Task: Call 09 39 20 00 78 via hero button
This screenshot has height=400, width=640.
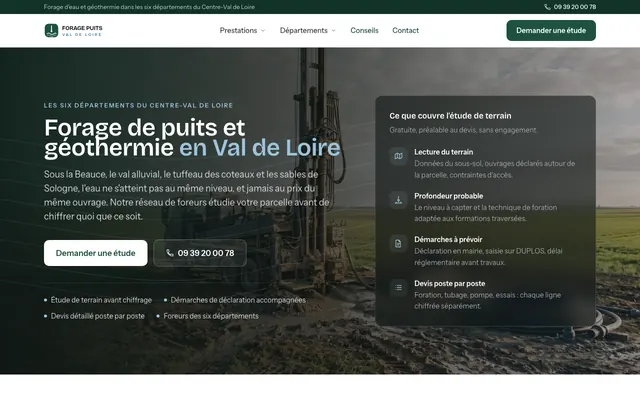Action: coord(200,253)
